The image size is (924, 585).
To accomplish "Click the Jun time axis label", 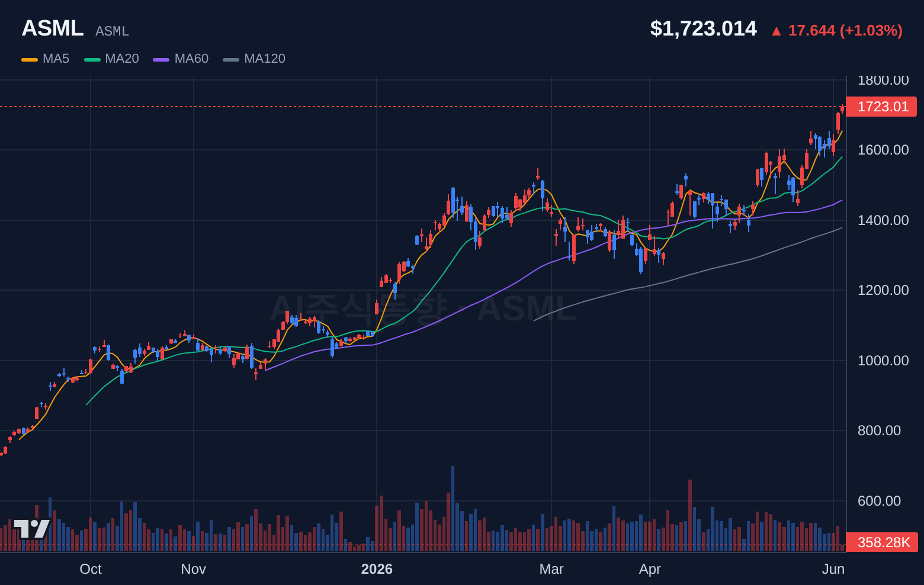I will pyautogui.click(x=833, y=569).
